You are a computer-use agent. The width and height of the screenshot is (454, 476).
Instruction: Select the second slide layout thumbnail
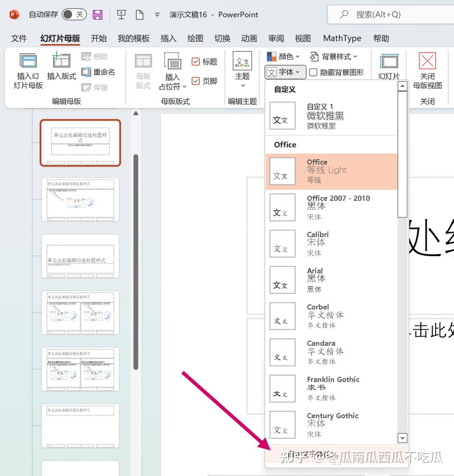tap(80, 200)
